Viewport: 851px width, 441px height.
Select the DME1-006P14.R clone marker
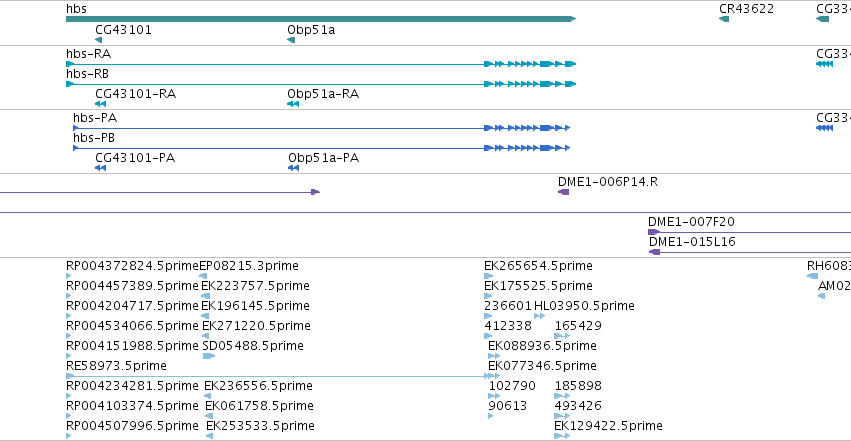(x=563, y=192)
